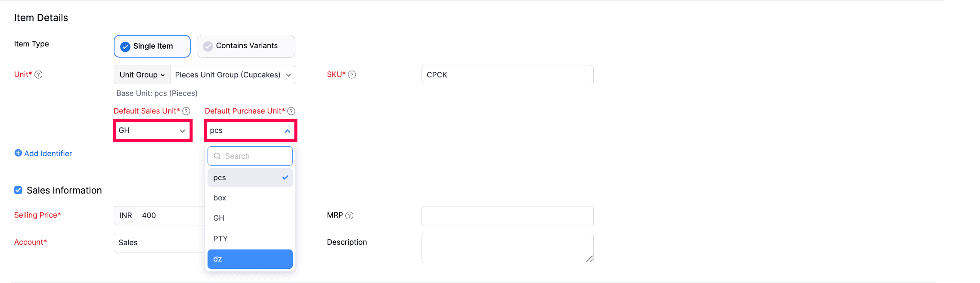Click the Default Purchase Unit help icon
The height and width of the screenshot is (283, 980).
click(x=292, y=111)
